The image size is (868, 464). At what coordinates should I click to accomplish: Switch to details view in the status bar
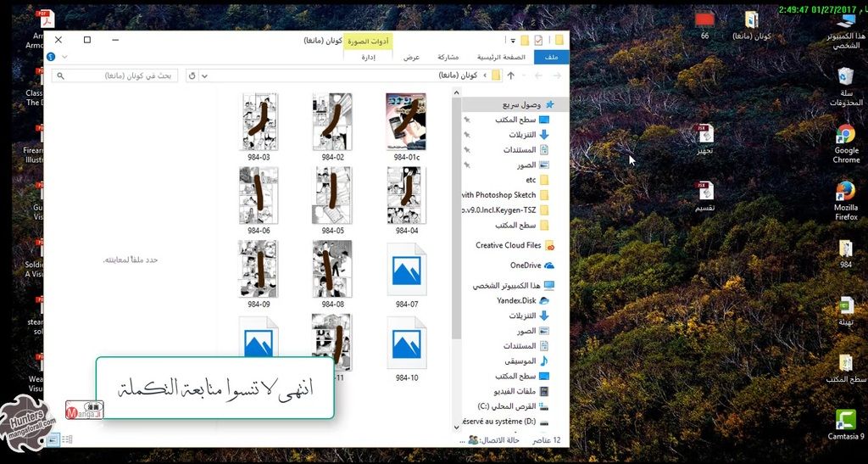67,439
